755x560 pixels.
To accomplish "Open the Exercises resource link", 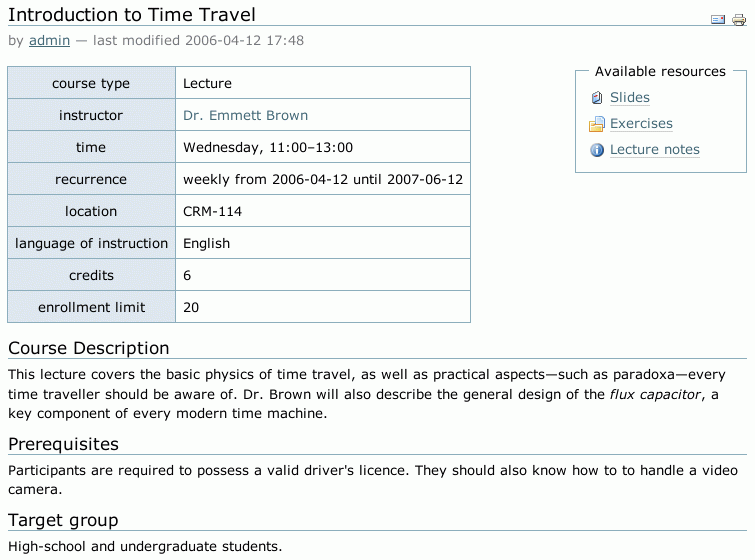I will point(641,124).
